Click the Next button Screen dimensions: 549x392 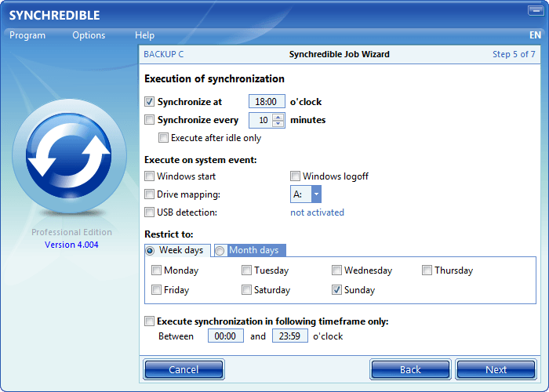click(x=496, y=369)
